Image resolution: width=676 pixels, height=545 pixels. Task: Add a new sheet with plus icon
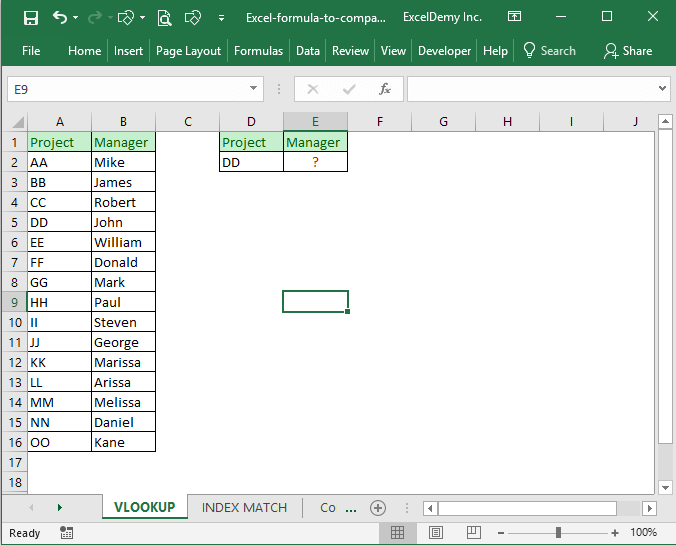tap(378, 508)
